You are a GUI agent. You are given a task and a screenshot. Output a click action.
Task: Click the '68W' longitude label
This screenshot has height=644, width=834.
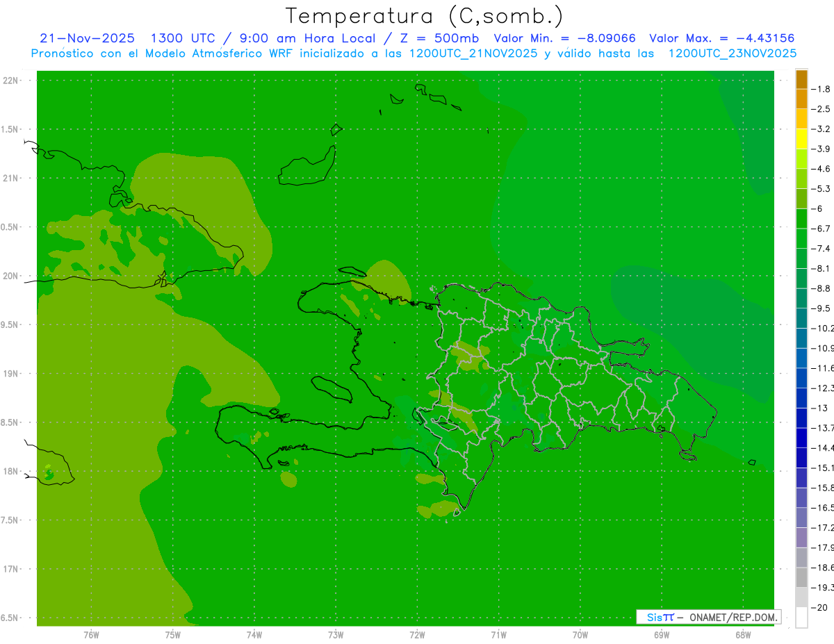click(743, 634)
